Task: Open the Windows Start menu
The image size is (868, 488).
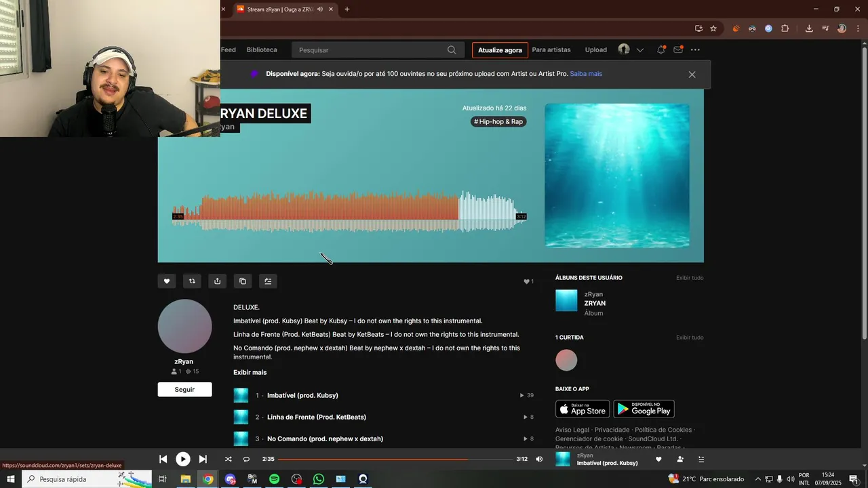Action: [10, 479]
